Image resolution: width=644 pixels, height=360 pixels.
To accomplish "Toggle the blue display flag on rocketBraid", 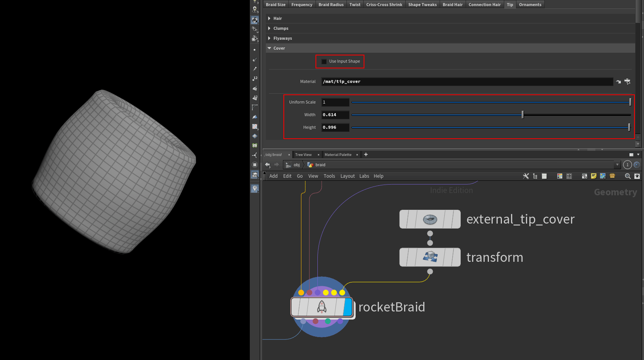I will click(348, 307).
